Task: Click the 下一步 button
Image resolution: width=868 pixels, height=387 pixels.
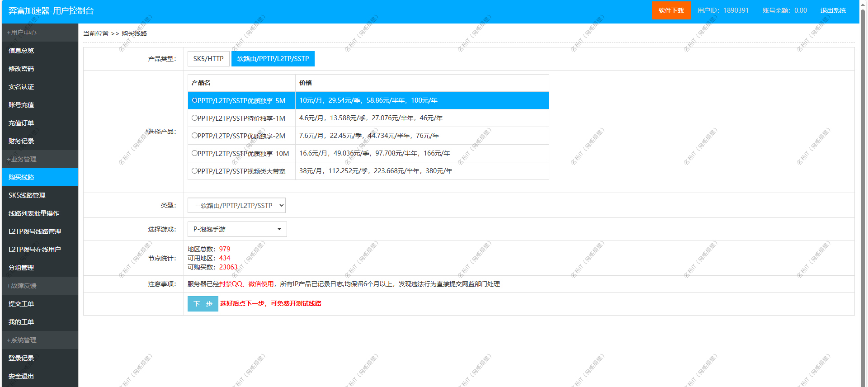Action: [203, 304]
